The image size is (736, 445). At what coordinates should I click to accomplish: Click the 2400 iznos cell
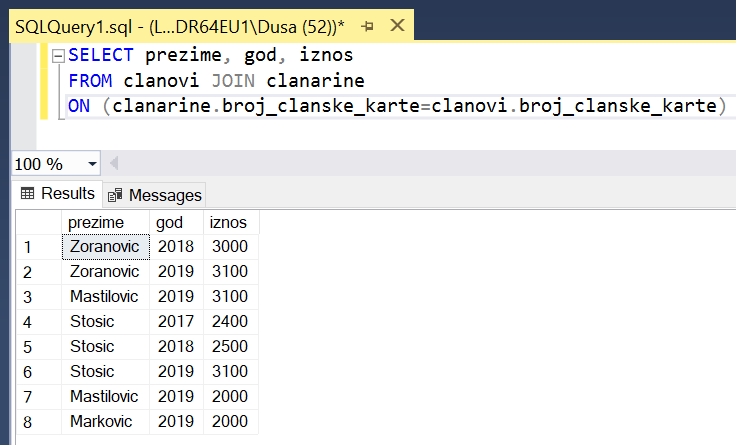coord(230,322)
